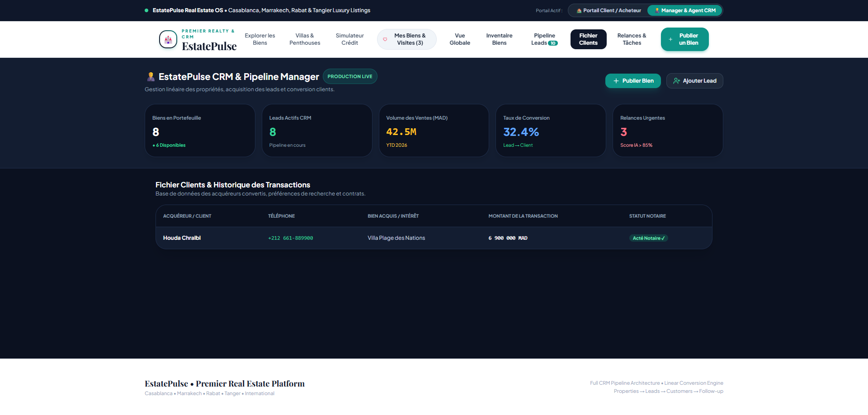Click the MONTANT DE LA TRANSACTION header
Screen dimensions: 868x415
click(523, 216)
